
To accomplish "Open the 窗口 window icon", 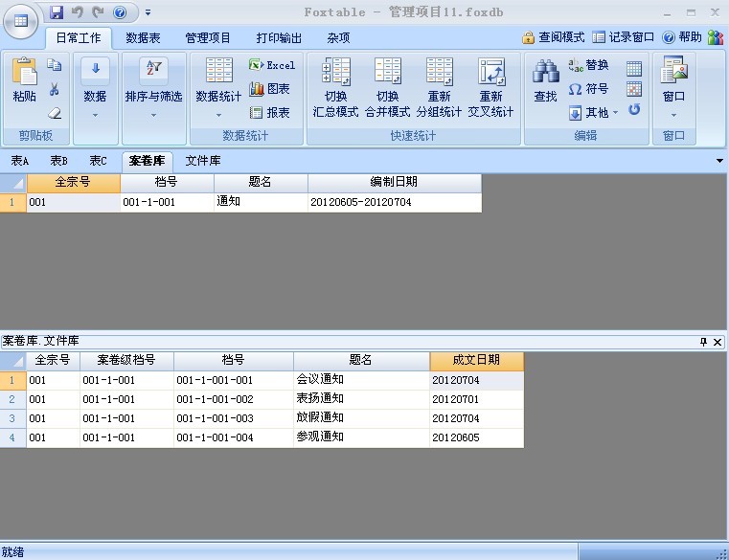I will tap(673, 70).
